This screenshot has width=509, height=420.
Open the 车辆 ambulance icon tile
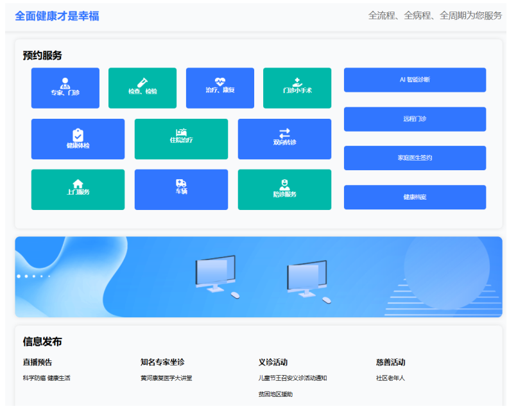[x=181, y=184]
